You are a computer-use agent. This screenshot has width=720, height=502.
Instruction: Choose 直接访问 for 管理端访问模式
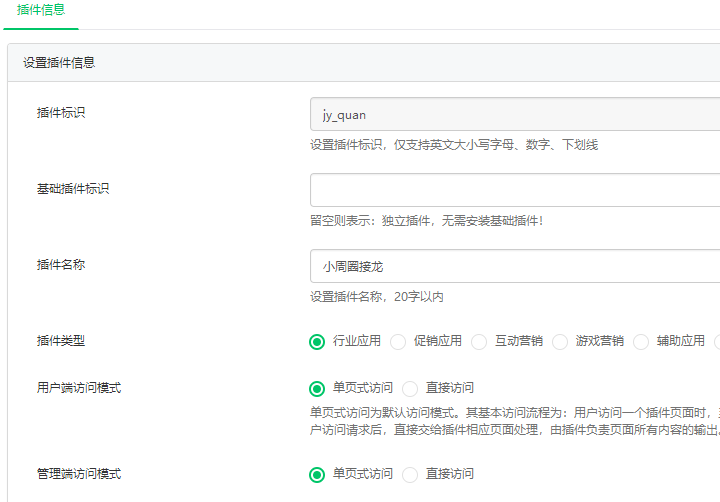[x=410, y=474]
